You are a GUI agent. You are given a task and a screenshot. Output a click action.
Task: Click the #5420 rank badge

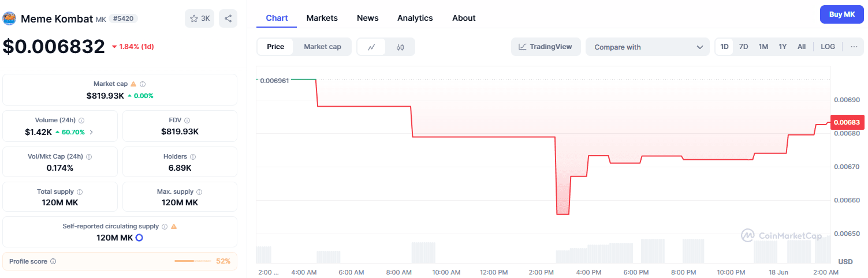click(124, 18)
